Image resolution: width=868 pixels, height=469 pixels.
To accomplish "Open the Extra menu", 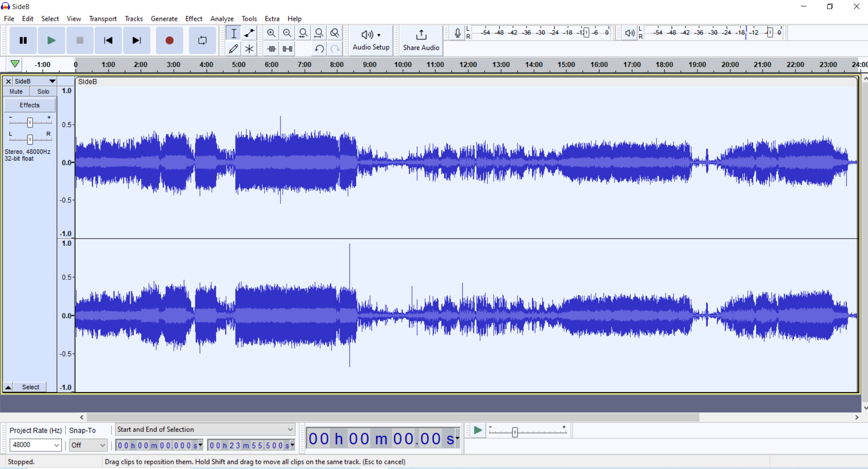I will [272, 19].
